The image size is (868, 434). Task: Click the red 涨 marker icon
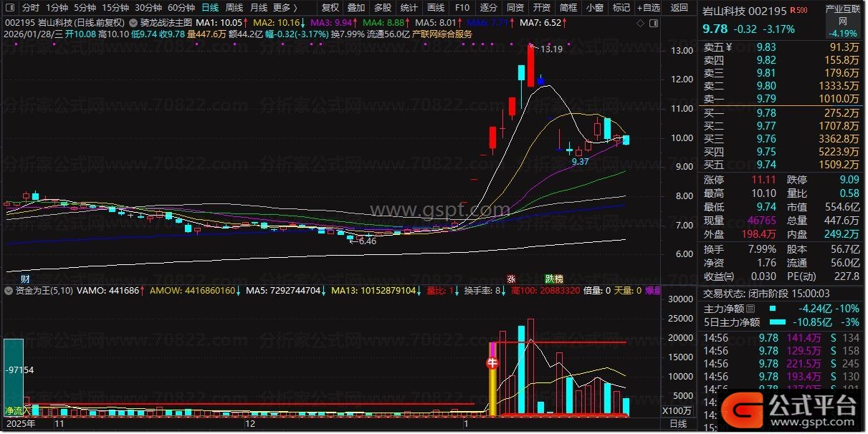point(512,279)
